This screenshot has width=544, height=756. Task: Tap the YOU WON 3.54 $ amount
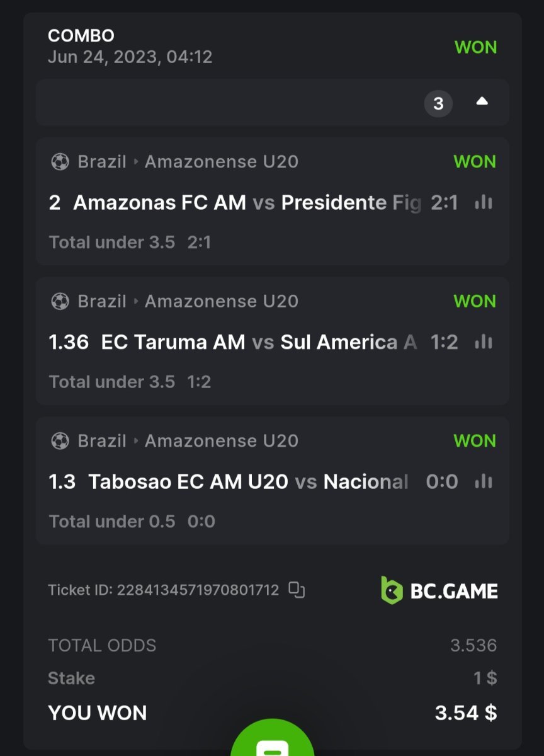465,713
